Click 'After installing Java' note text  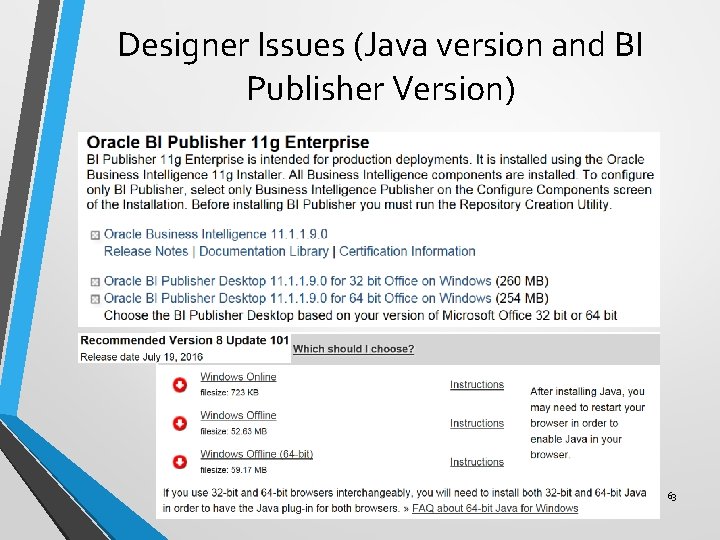(588, 423)
